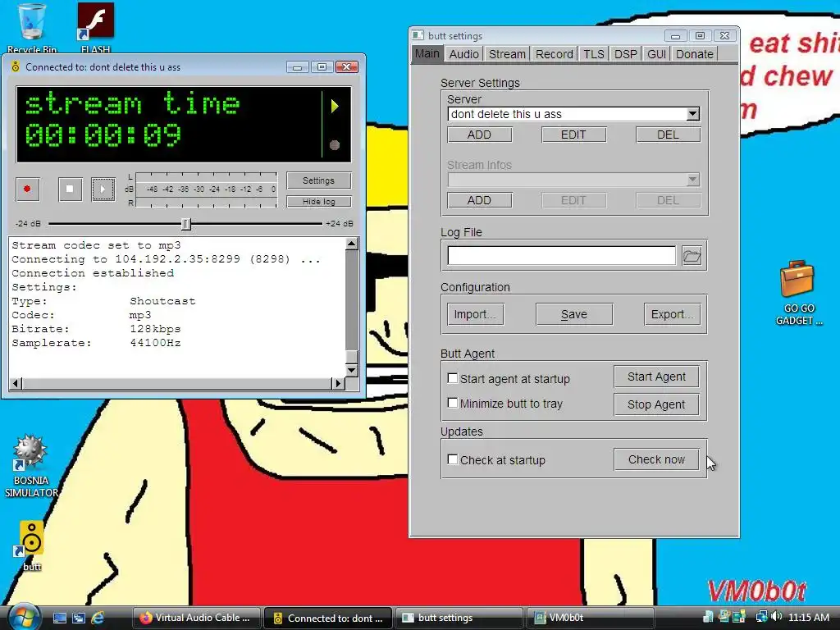Open GO GO GADGET briefcase icon

tap(798, 293)
